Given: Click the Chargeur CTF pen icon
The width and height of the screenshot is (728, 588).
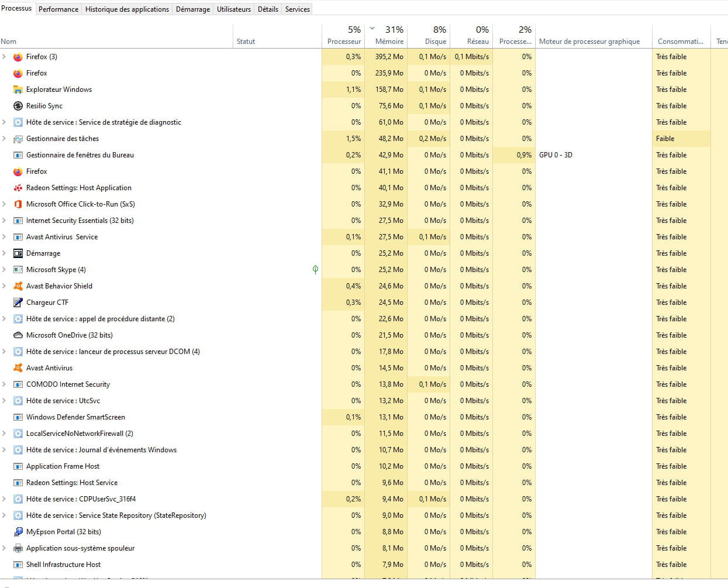Looking at the screenshot, I should 18,302.
